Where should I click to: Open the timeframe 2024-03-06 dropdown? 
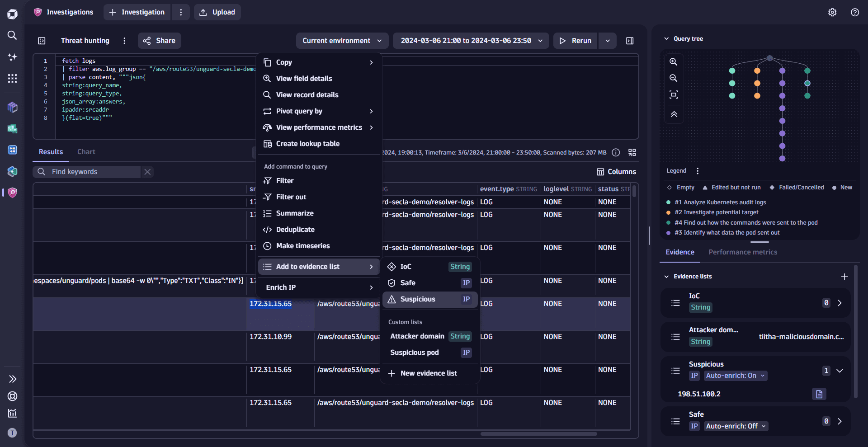tap(471, 41)
